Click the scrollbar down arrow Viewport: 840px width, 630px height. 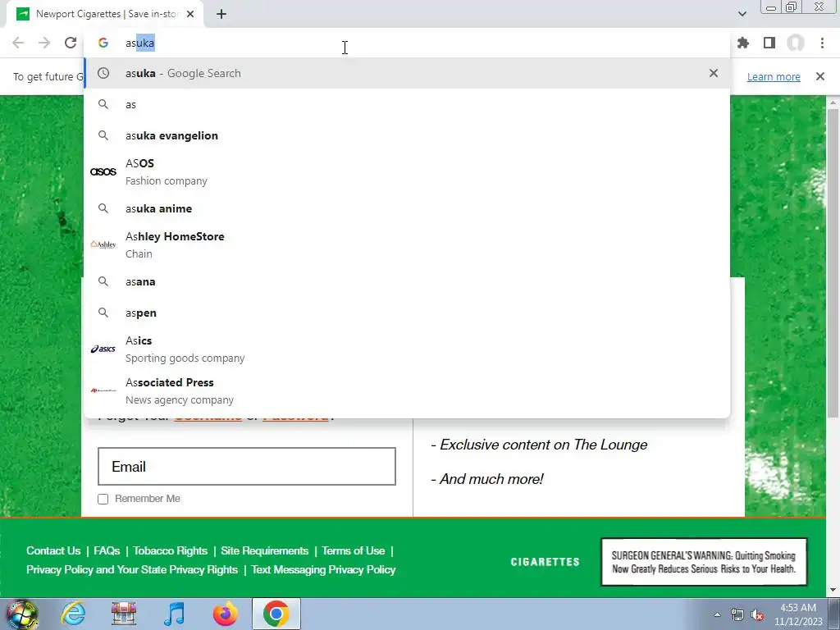pyautogui.click(x=833, y=590)
